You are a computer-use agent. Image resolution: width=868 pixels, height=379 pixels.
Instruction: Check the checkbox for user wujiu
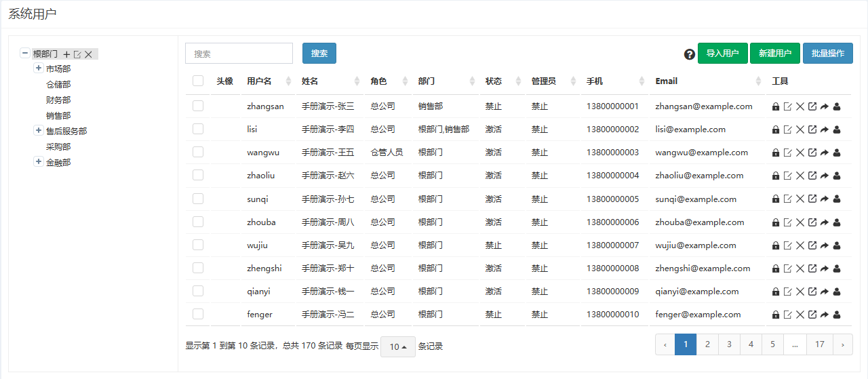click(x=198, y=245)
